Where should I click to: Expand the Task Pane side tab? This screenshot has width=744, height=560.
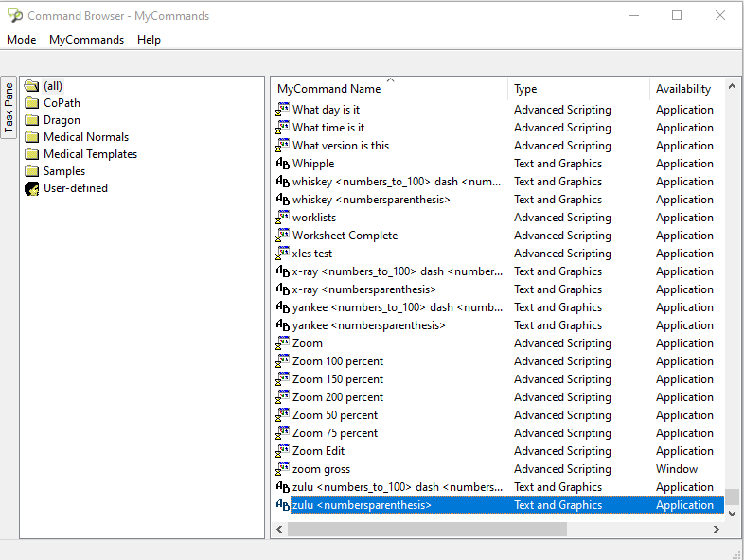pyautogui.click(x=9, y=107)
